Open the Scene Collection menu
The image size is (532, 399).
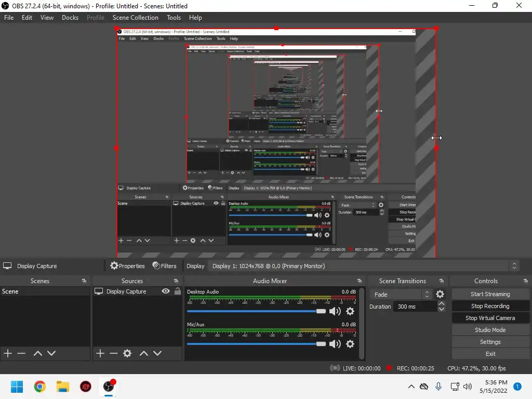[136, 18]
